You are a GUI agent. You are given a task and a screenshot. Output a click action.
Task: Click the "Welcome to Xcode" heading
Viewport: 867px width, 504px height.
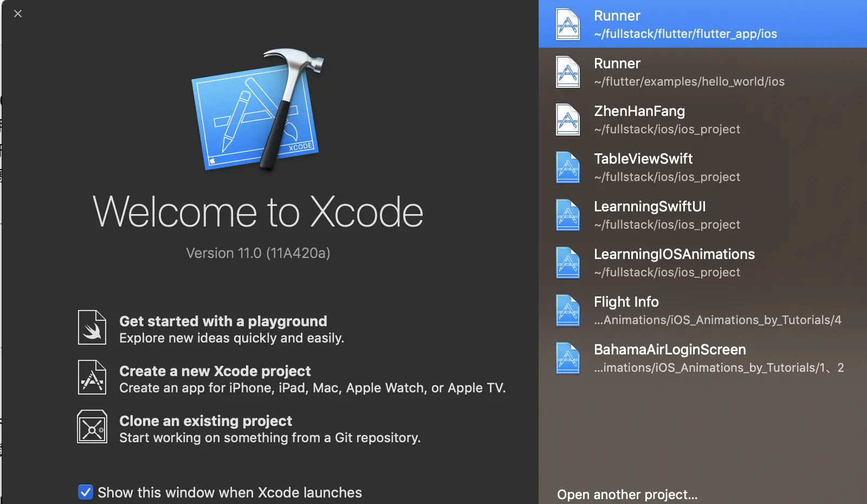tap(258, 211)
